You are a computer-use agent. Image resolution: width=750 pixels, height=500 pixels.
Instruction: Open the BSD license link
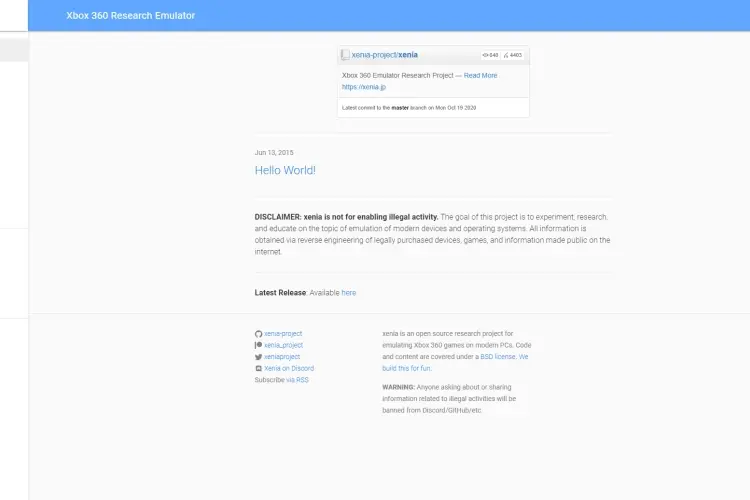pyautogui.click(x=497, y=357)
